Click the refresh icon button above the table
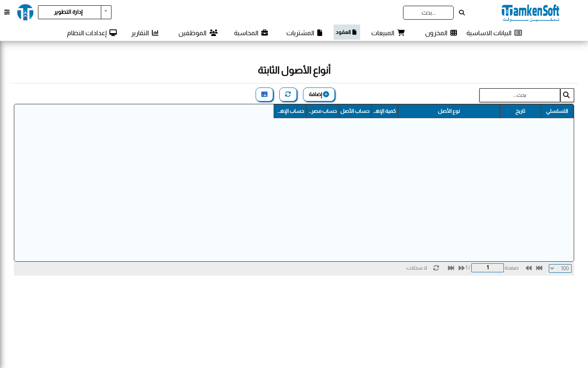The height and width of the screenshot is (368, 588). point(288,94)
